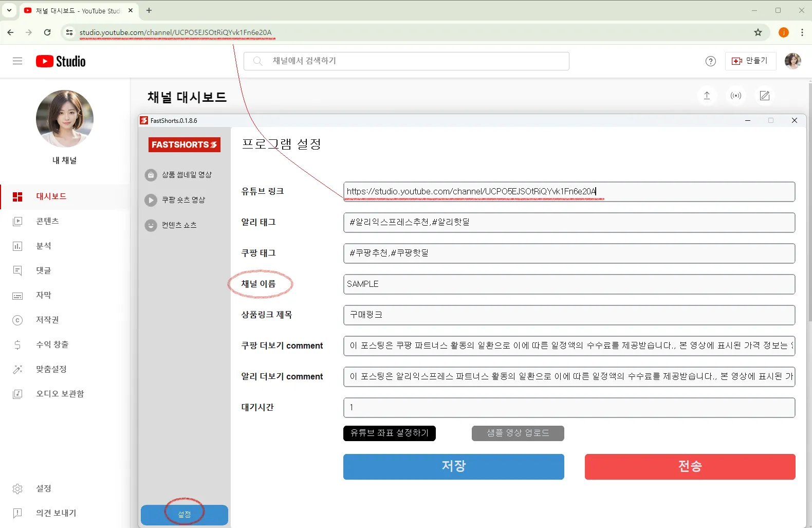The width and height of the screenshot is (812, 528).
Task: Open the tab search dropdown arrow
Action: tap(9, 10)
